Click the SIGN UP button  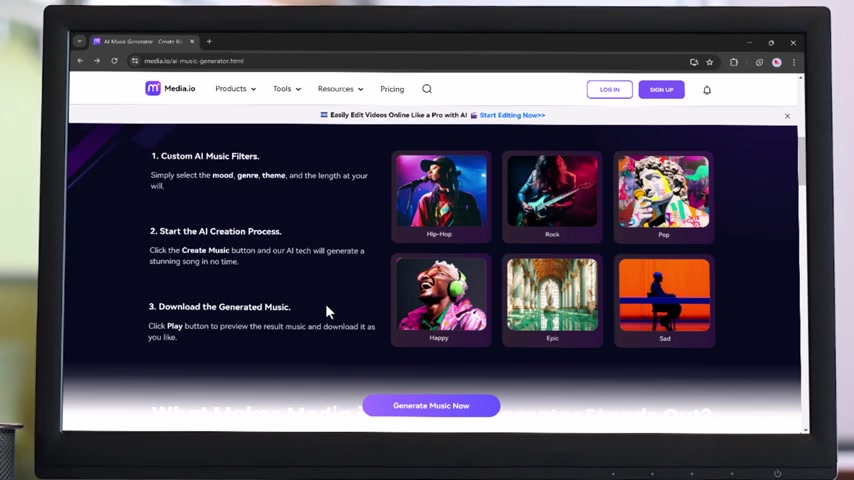tap(662, 90)
